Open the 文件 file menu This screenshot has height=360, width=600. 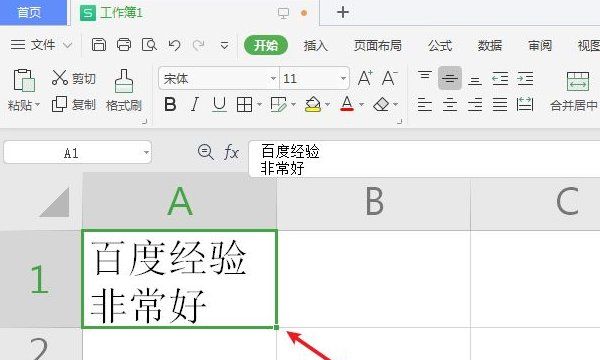(33, 45)
